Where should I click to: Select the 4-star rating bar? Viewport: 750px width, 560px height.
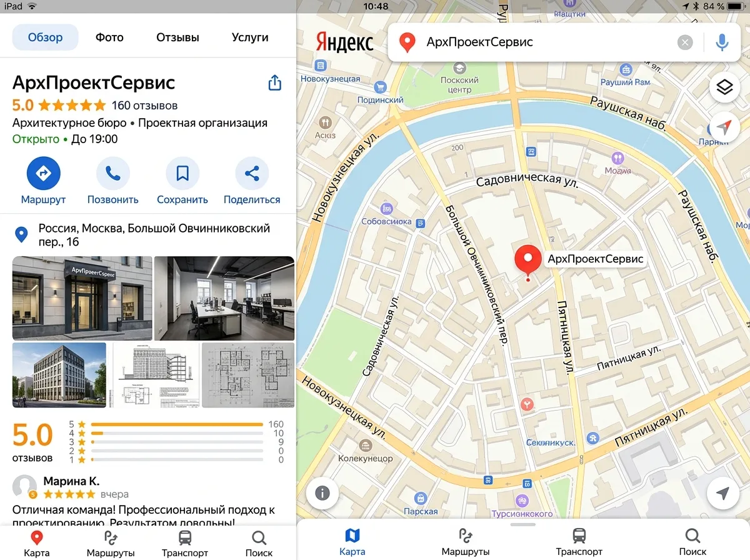pos(177,433)
